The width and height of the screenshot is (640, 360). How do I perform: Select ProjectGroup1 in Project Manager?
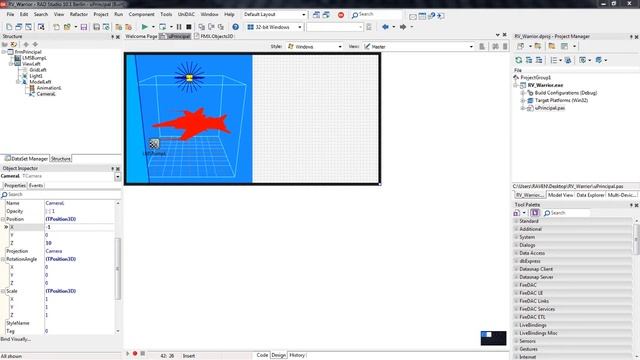(536, 78)
